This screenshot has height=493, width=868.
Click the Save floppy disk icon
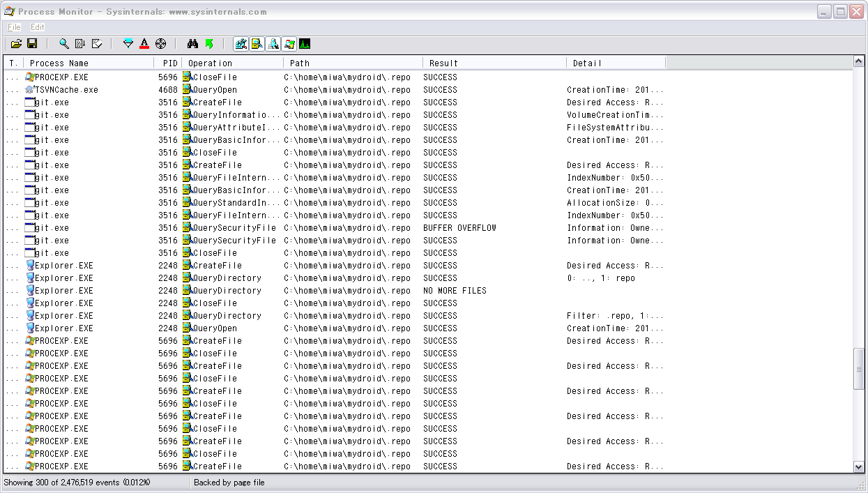tap(32, 44)
